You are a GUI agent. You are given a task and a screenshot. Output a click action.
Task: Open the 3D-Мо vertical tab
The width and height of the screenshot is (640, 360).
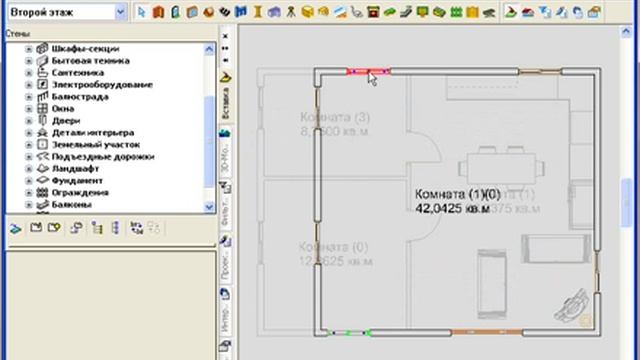(x=225, y=152)
